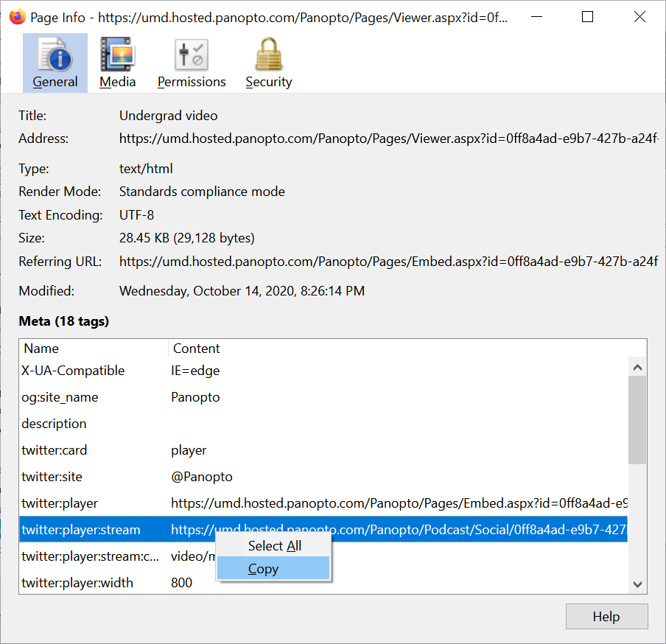Image resolution: width=666 pixels, height=644 pixels.
Task: Open the Media tab icon
Action: coord(118,63)
